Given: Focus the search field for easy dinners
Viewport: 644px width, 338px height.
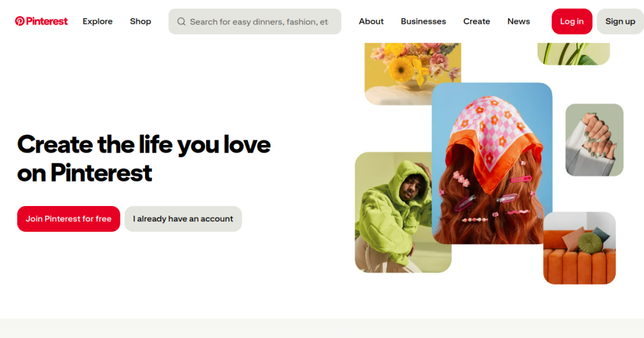Looking at the screenshot, I should (254, 21).
